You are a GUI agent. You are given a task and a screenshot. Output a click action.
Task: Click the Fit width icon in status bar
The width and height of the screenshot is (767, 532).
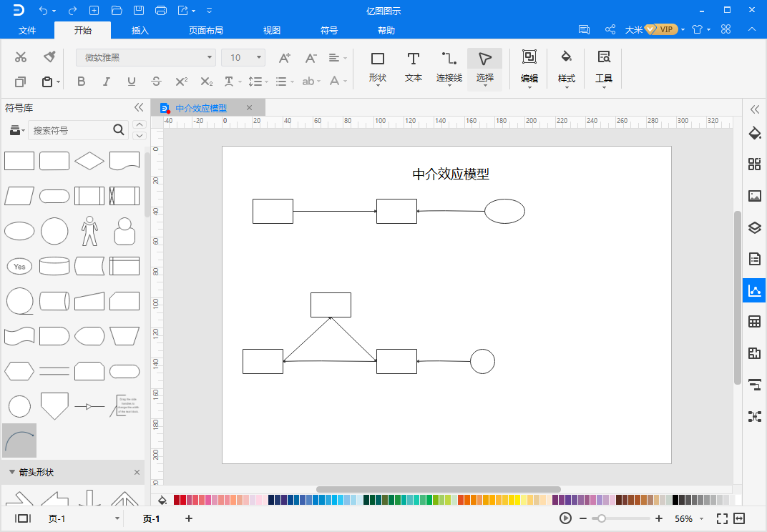[x=739, y=518]
